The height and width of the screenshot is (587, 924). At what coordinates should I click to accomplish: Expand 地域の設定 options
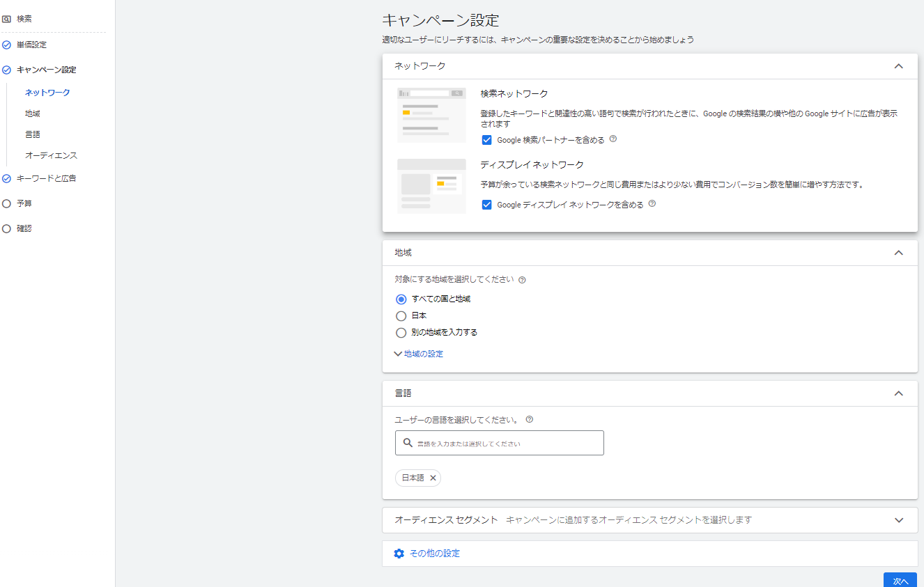point(419,354)
